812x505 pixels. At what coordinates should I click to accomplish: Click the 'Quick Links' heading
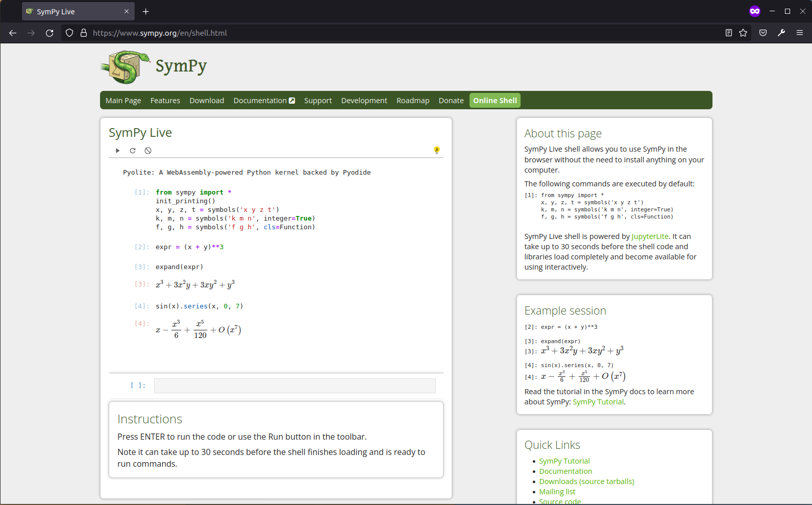pos(552,445)
